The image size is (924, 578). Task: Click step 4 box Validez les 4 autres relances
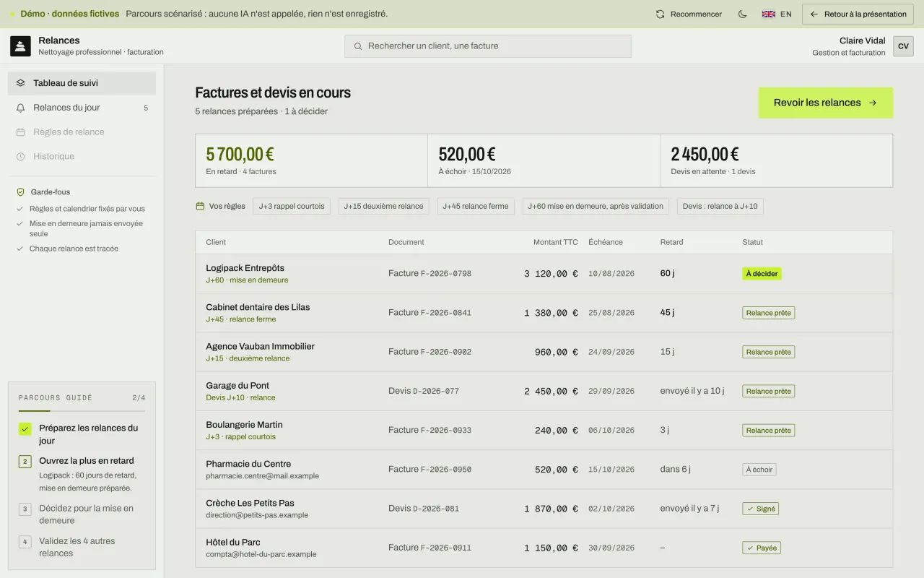click(x=25, y=541)
